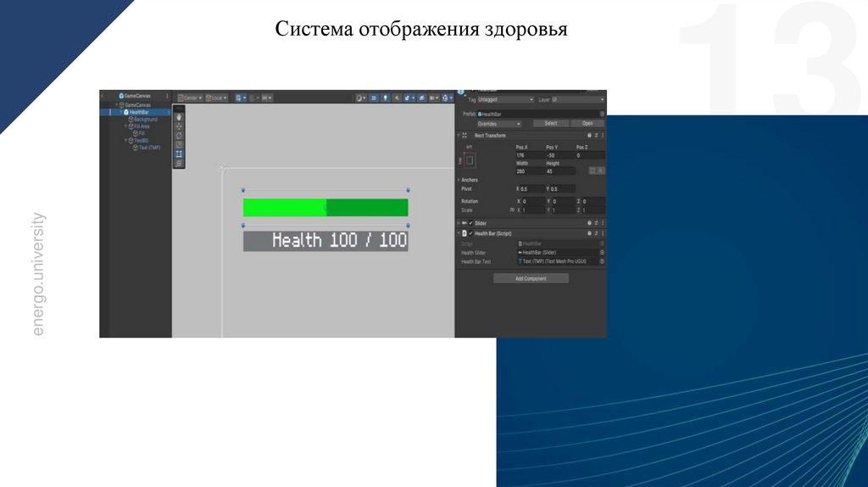The width and height of the screenshot is (868, 487).
Task: Select the Move tool
Action: (179, 127)
